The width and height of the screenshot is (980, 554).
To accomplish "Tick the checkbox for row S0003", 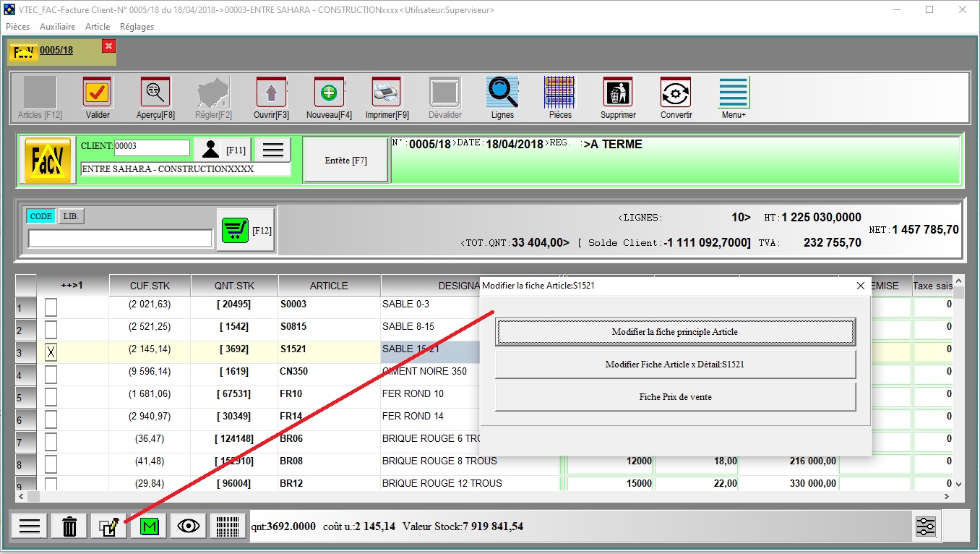I will 51,307.
